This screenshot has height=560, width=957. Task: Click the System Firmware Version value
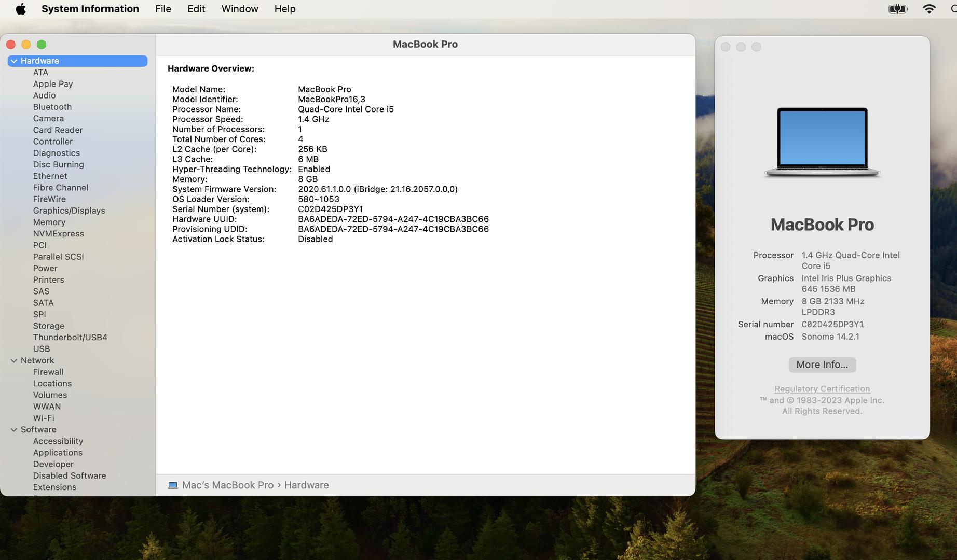point(378,189)
